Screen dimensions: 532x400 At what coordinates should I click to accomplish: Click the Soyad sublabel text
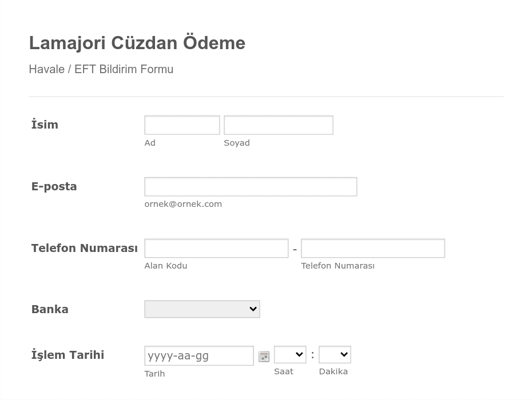pyautogui.click(x=237, y=143)
